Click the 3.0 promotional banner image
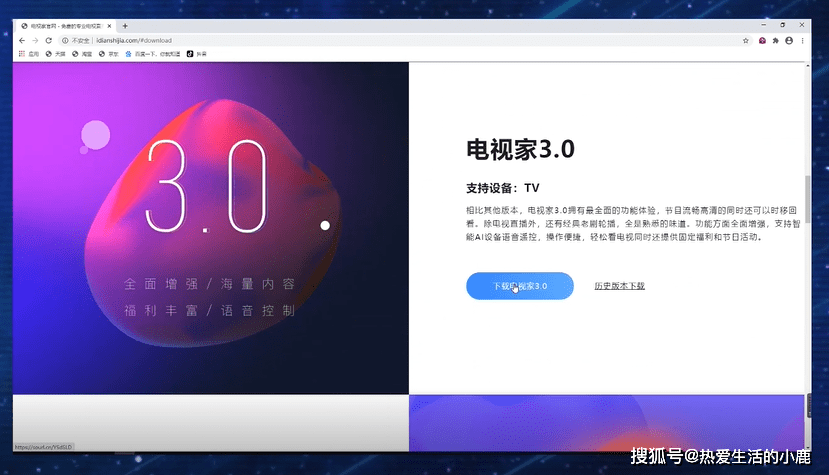The width and height of the screenshot is (829, 475). 210,228
